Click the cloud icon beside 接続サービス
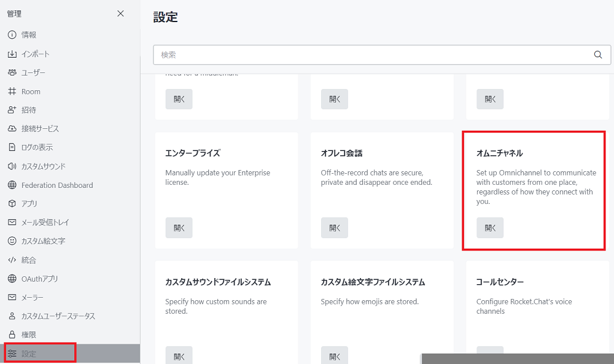Image resolution: width=614 pixels, height=364 pixels. click(12, 129)
